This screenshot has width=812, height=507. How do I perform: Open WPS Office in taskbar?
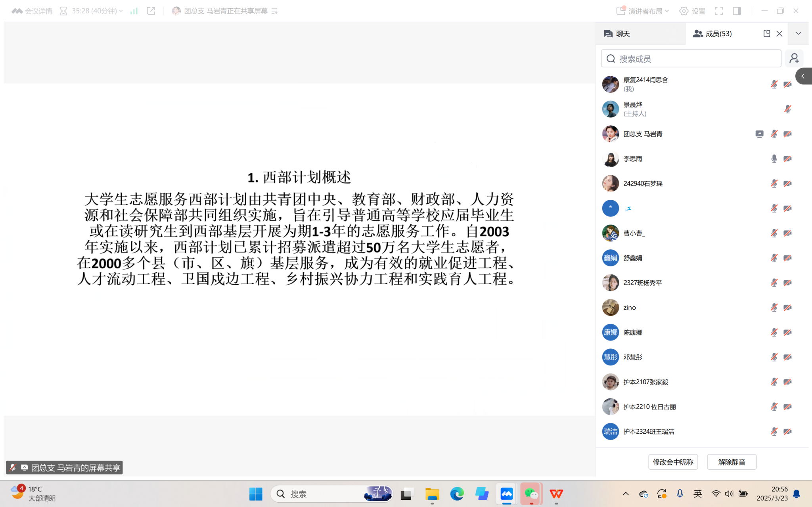click(556, 494)
